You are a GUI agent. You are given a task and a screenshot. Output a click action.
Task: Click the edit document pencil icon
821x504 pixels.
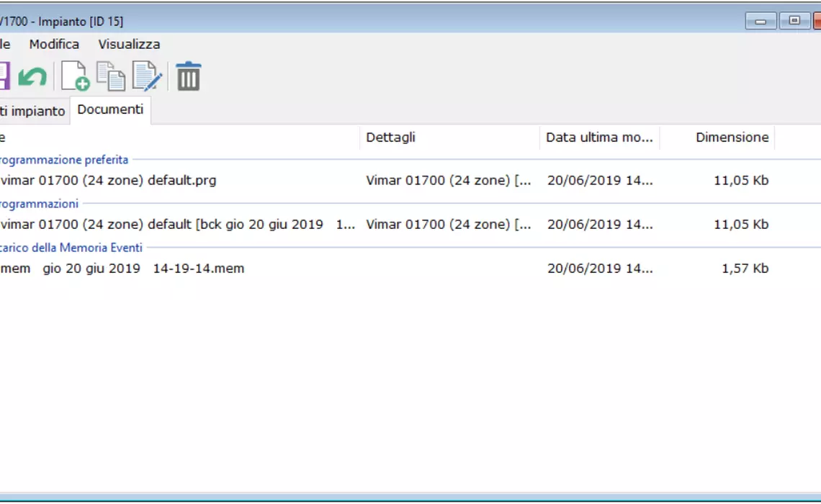(147, 76)
